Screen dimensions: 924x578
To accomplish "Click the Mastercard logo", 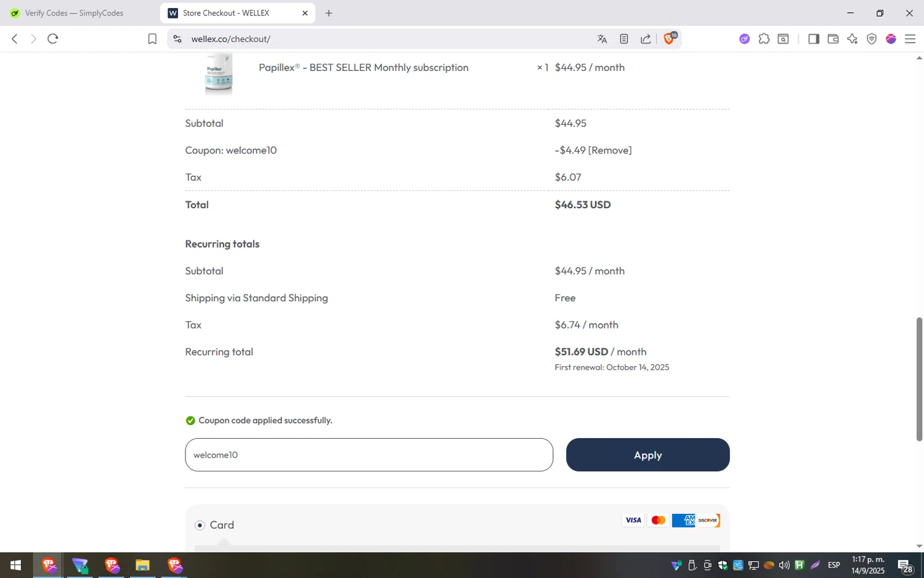I will click(x=658, y=520).
